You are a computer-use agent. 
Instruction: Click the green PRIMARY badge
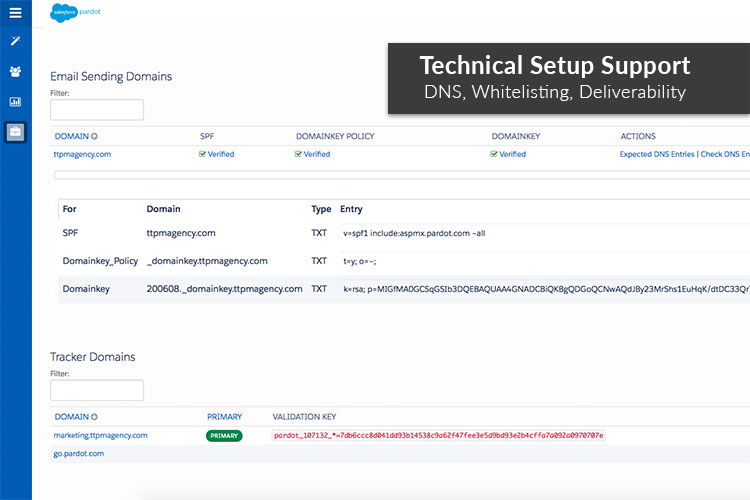(224, 435)
